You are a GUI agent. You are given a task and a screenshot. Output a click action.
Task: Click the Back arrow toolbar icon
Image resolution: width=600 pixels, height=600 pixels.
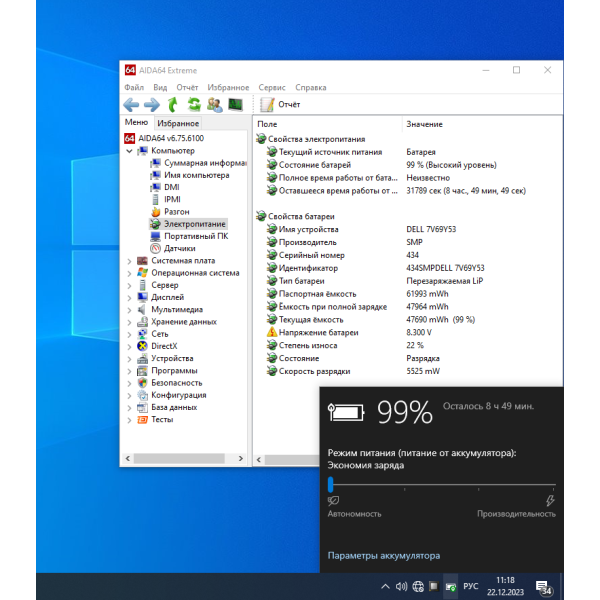coord(131,104)
